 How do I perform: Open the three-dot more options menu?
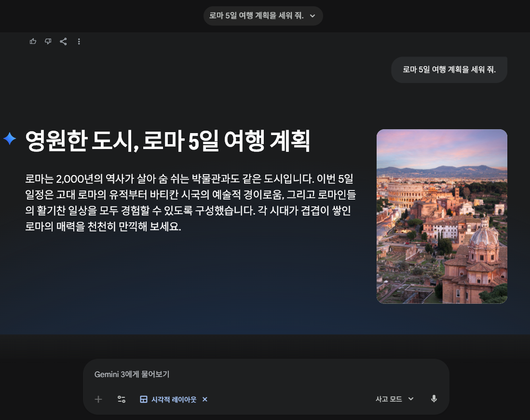79,41
